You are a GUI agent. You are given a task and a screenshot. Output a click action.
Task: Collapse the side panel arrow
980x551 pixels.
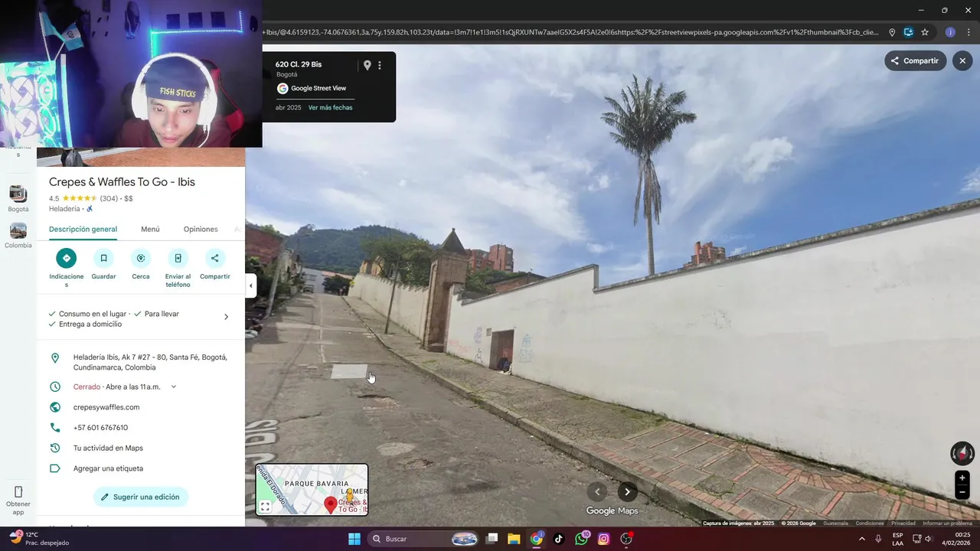pos(250,286)
